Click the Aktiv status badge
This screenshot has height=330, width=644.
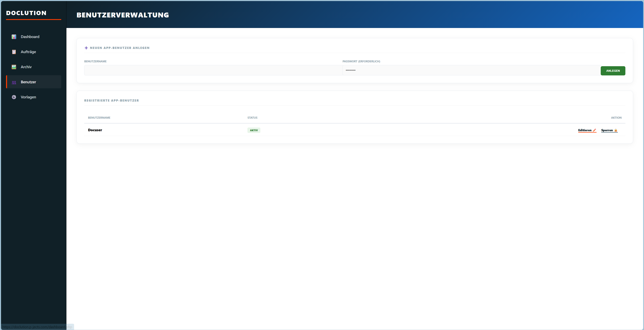coord(254,130)
